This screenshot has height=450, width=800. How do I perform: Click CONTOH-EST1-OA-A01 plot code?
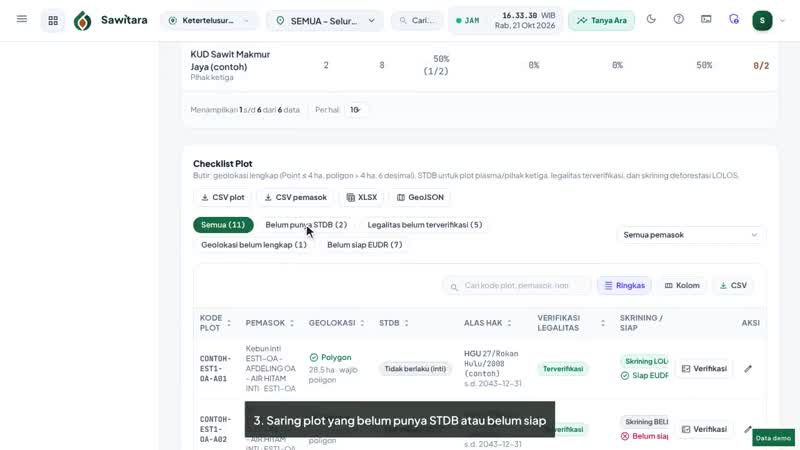215,369
